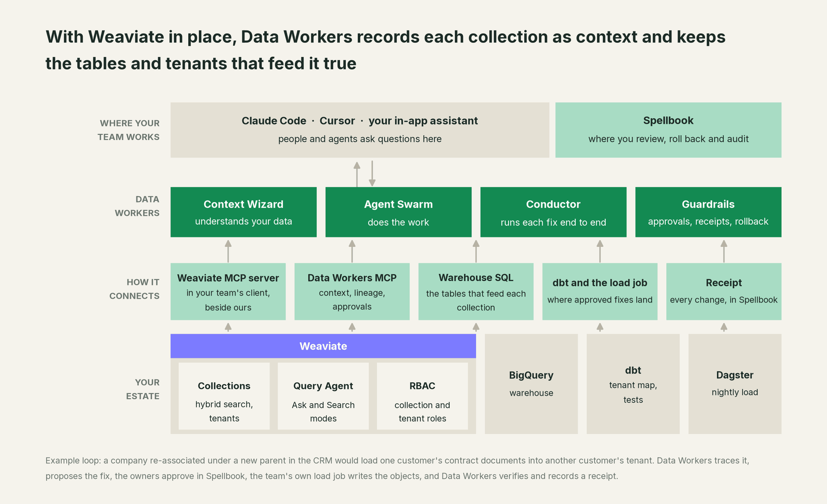
Task: Click the Claude Code · Cursor assistant box
Action: 360,130
